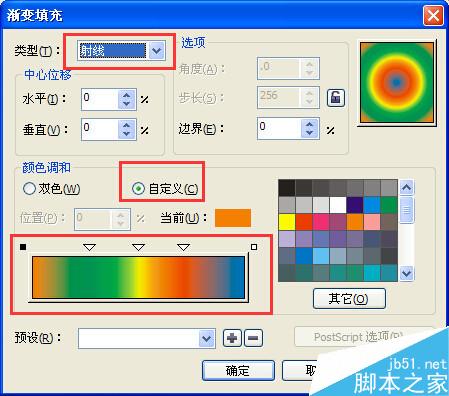Open the 其它 other colors button
The width and height of the screenshot is (449, 396).
349,299
